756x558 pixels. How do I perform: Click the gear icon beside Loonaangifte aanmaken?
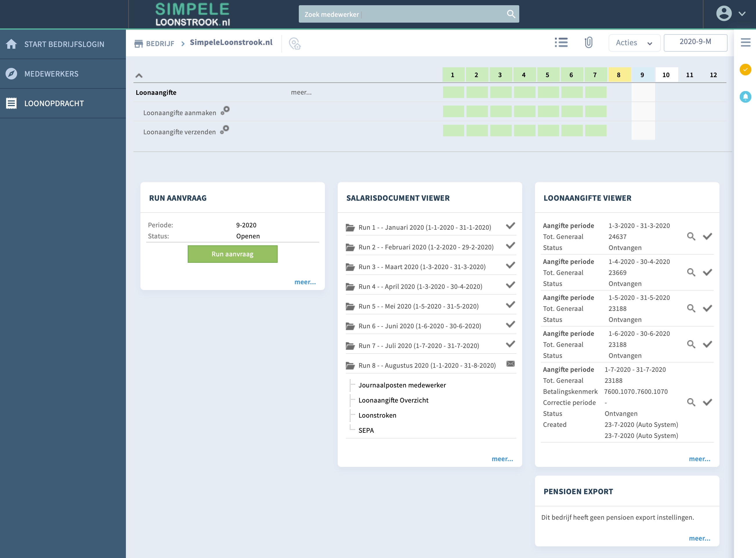click(x=225, y=110)
